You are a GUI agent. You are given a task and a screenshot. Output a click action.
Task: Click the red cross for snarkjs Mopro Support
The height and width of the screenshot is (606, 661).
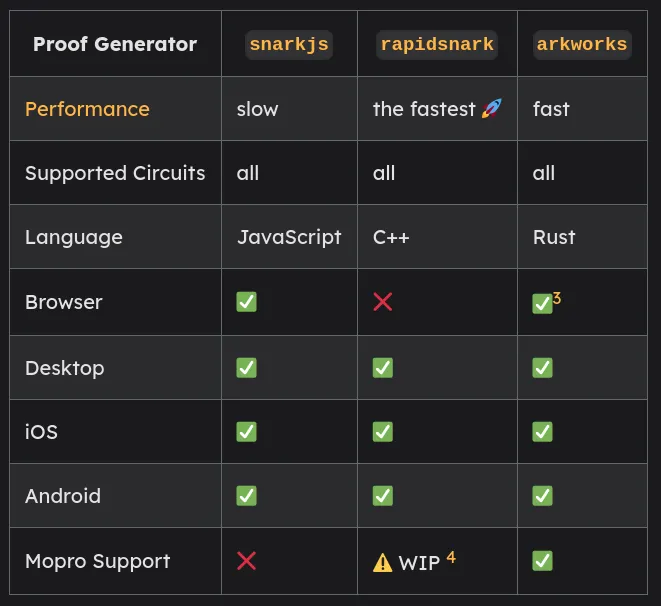[x=246, y=561]
